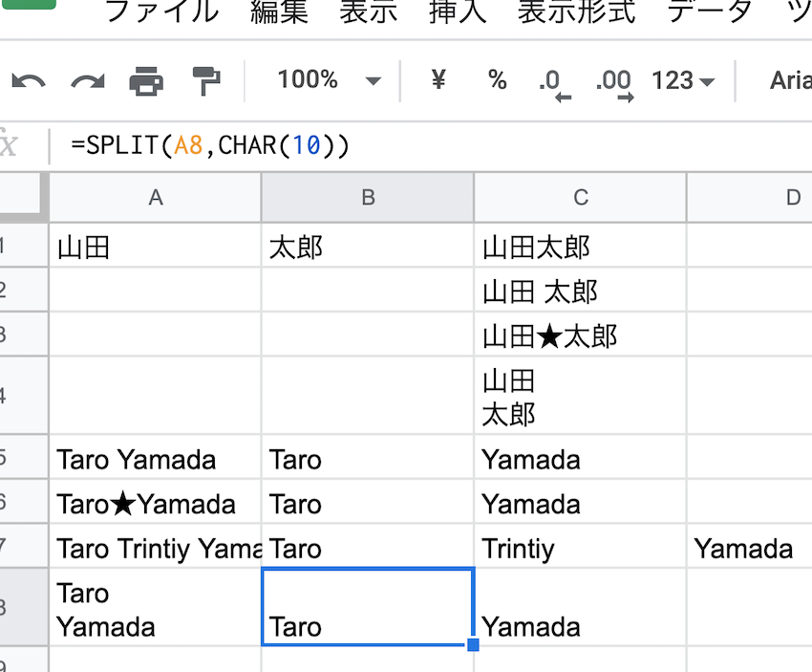Image resolution: width=812 pixels, height=672 pixels.
Task: Decrease decimal places button
Action: [x=553, y=82]
